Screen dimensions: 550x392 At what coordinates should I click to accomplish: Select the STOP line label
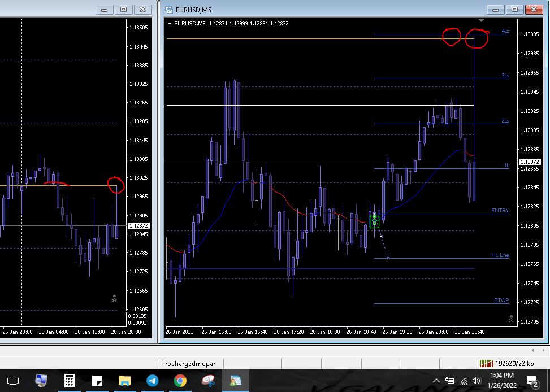[x=501, y=300]
